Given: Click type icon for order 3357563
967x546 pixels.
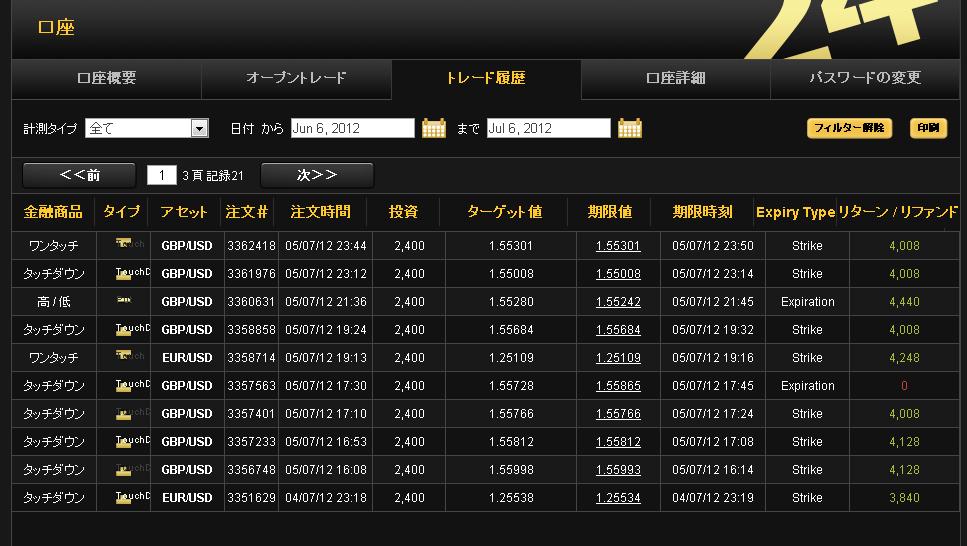Looking at the screenshot, I should 132,386.
